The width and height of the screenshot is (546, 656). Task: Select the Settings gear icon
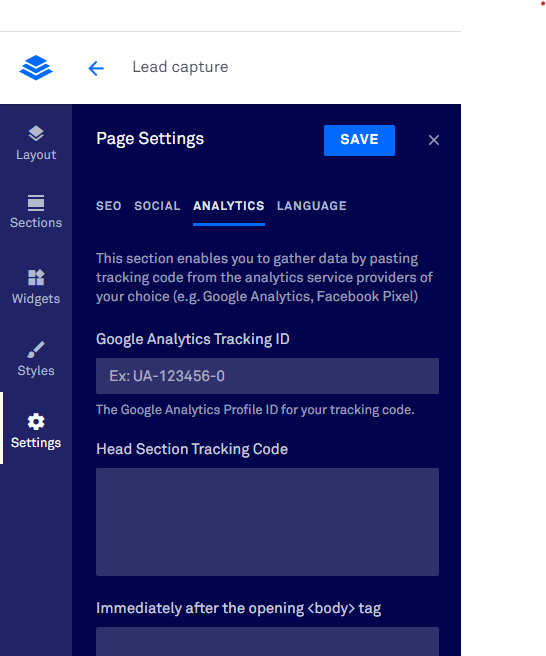tap(36, 422)
